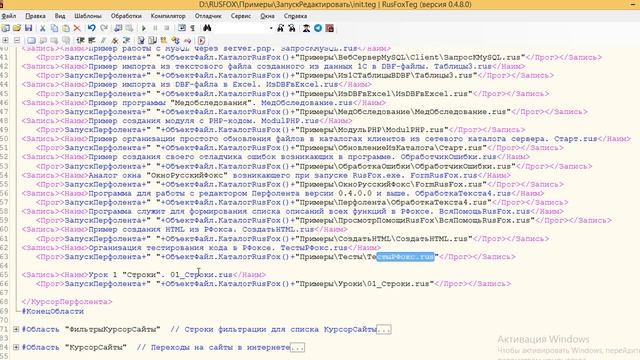Click the decrease indent toolbar icon
This screenshot has width=640, height=360.
click(x=92, y=40)
